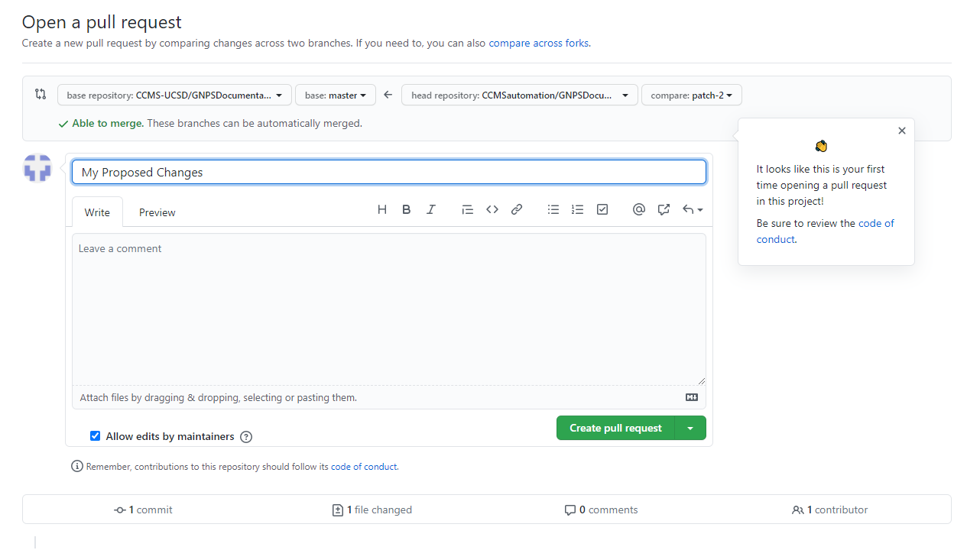Click the info icon beside Remember notice
Image resolution: width=980 pixels, height=550 pixels.
[77, 466]
